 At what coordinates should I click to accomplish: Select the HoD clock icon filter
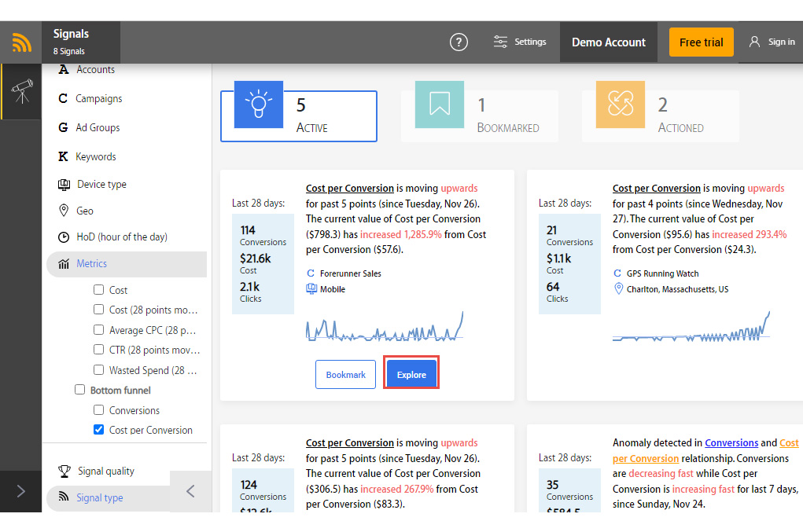pyautogui.click(x=64, y=237)
